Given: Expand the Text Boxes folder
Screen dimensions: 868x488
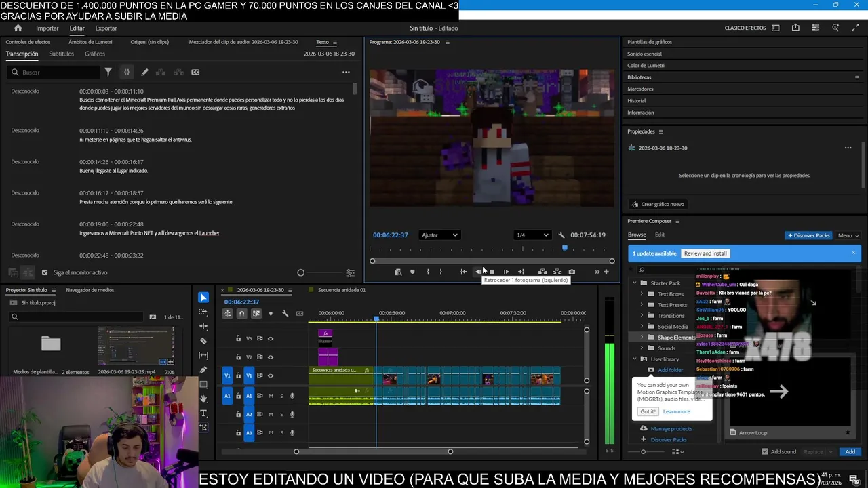Looking at the screenshot, I should (642, 294).
